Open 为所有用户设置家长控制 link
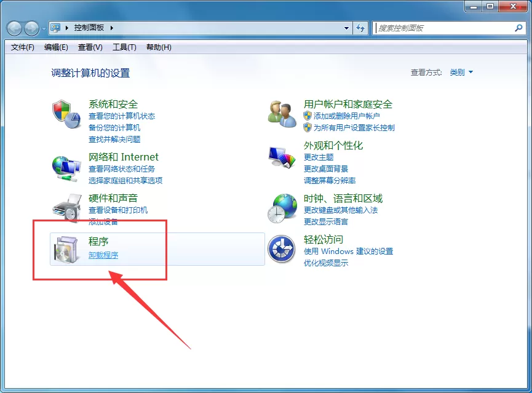The height and width of the screenshot is (393, 532). pos(354,127)
